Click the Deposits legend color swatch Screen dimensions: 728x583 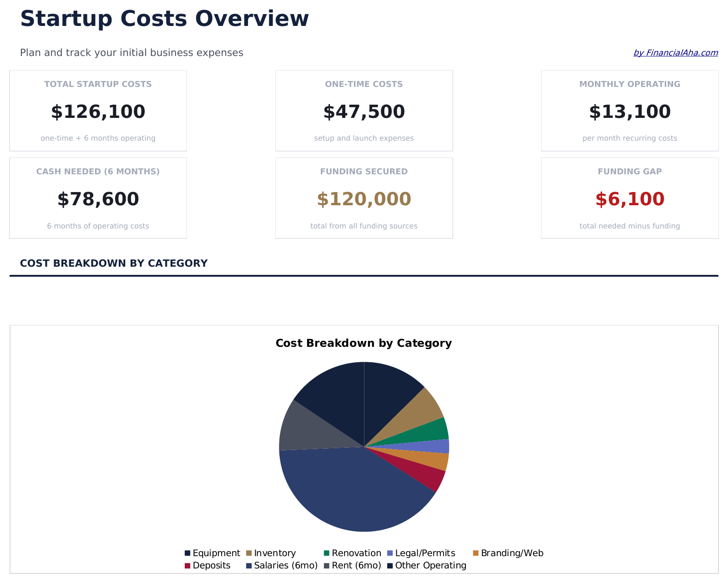point(187,566)
